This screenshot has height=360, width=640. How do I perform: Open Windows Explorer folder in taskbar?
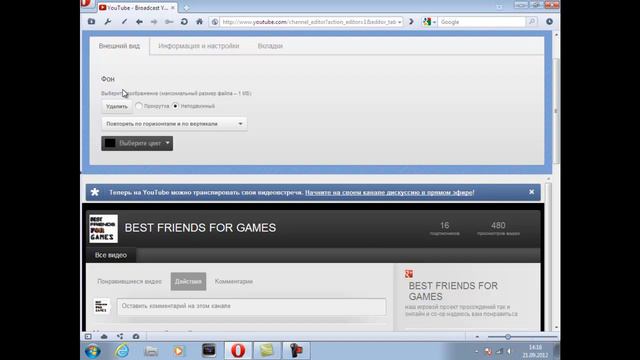(151, 351)
